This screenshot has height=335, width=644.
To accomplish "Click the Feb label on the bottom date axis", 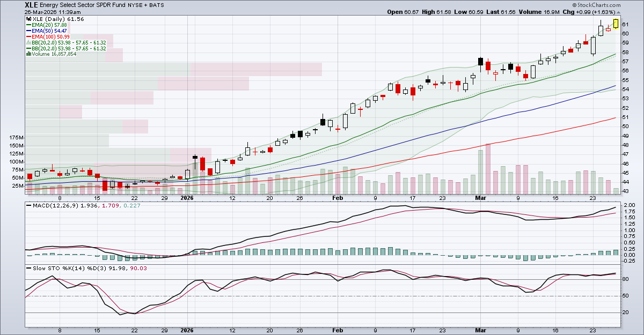I will point(338,331).
